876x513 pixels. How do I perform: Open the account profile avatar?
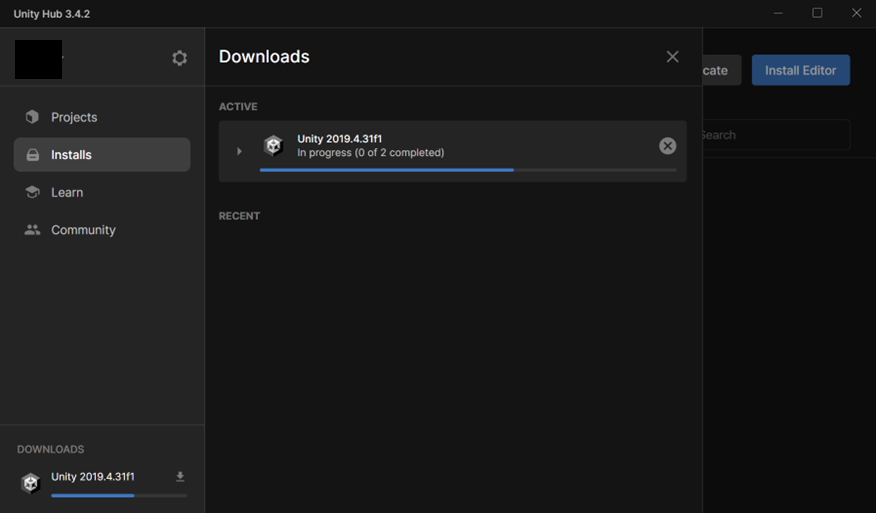(38, 59)
